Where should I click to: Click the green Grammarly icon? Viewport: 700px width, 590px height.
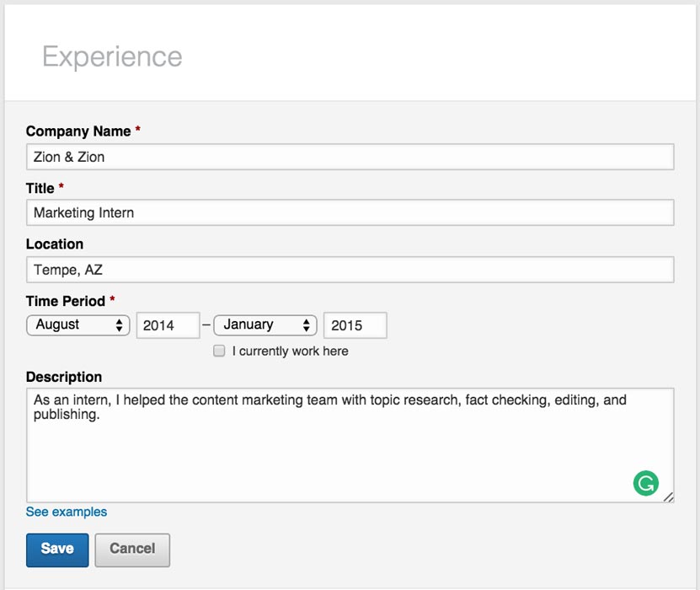pyautogui.click(x=645, y=483)
